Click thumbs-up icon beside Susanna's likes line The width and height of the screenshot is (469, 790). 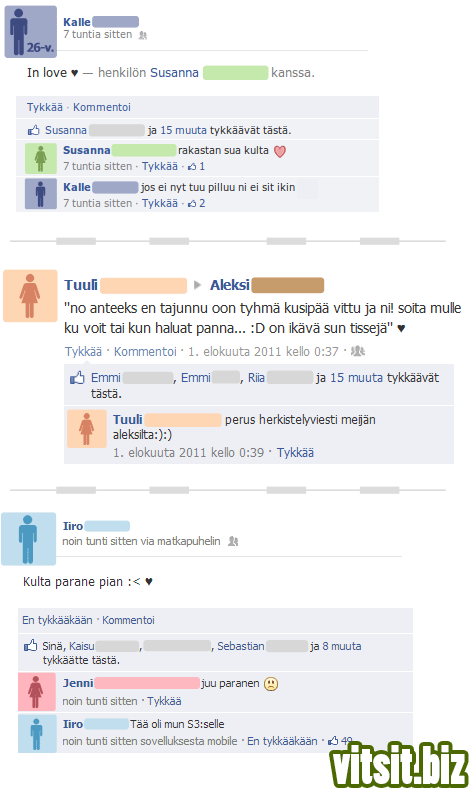(x=33, y=130)
